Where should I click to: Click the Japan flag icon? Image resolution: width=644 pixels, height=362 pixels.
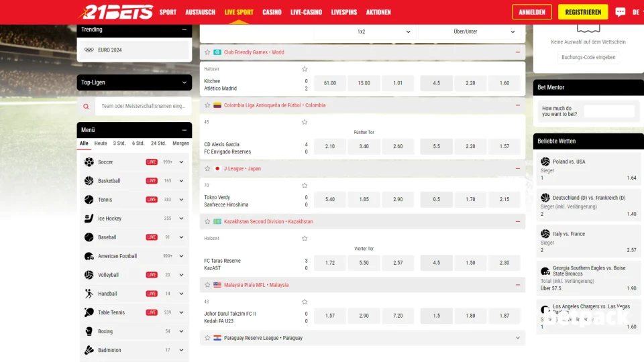217,169
